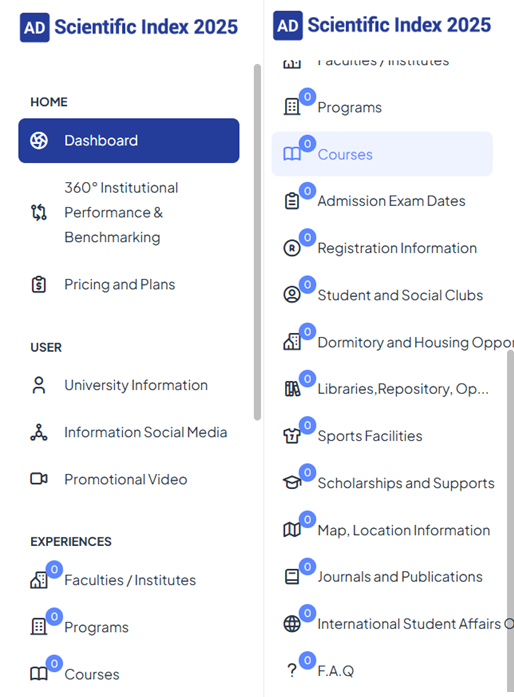Go to Student and Social Clubs
The width and height of the screenshot is (514, 697).
pos(382,295)
